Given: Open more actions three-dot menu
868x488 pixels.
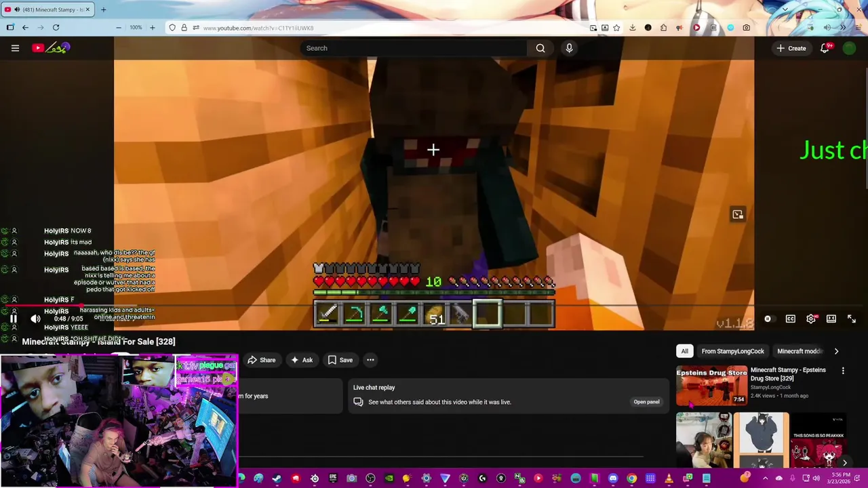Looking at the screenshot, I should [x=370, y=360].
